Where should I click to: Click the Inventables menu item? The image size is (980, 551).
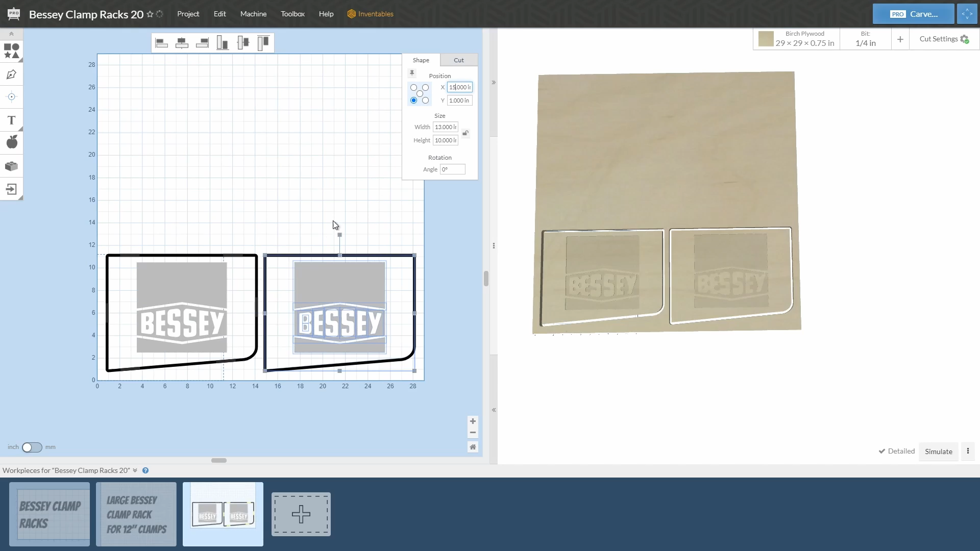370,13
